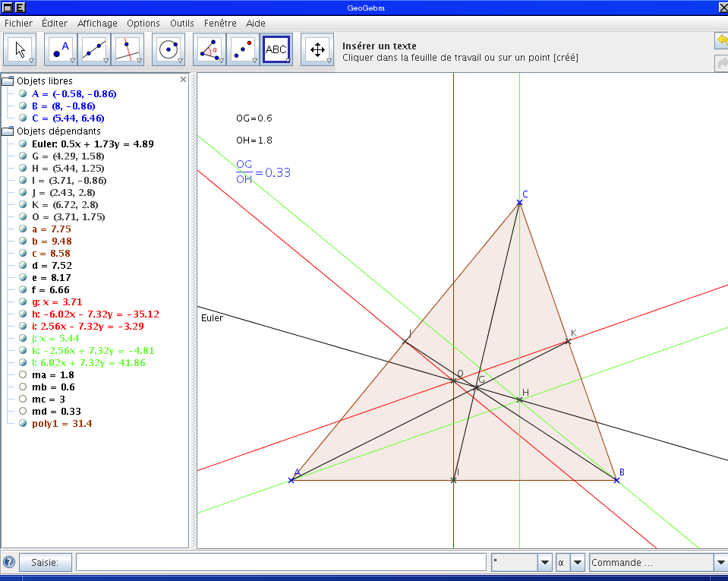Select the ABC text insertion tool
The height and width of the screenshot is (581, 728).
tap(276, 49)
